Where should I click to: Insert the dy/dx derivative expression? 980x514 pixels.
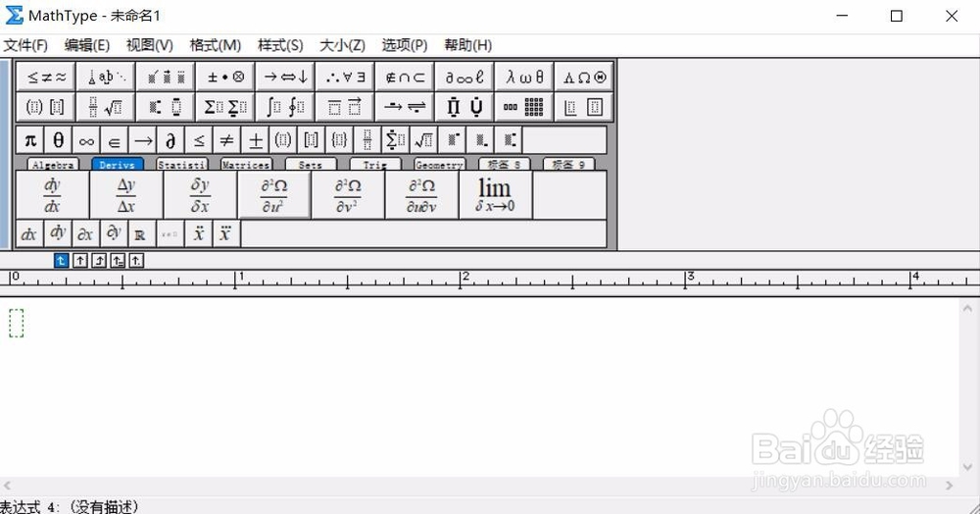click(x=53, y=195)
